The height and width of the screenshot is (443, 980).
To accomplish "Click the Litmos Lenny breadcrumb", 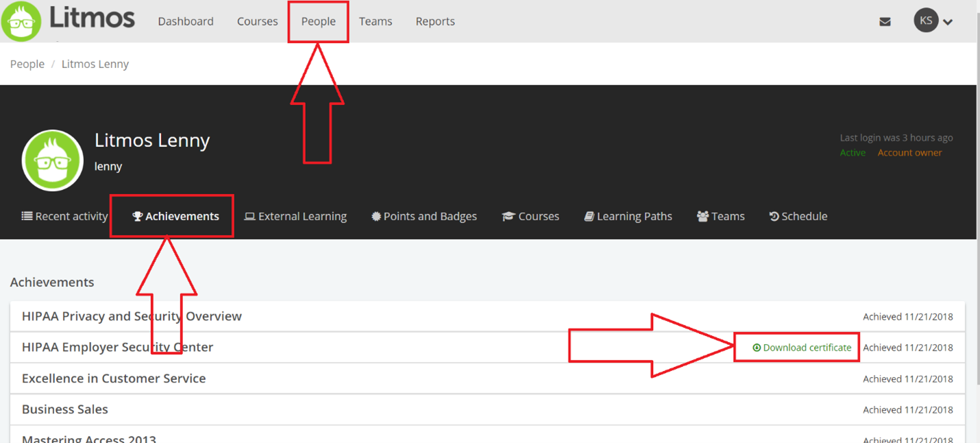I will [95, 64].
